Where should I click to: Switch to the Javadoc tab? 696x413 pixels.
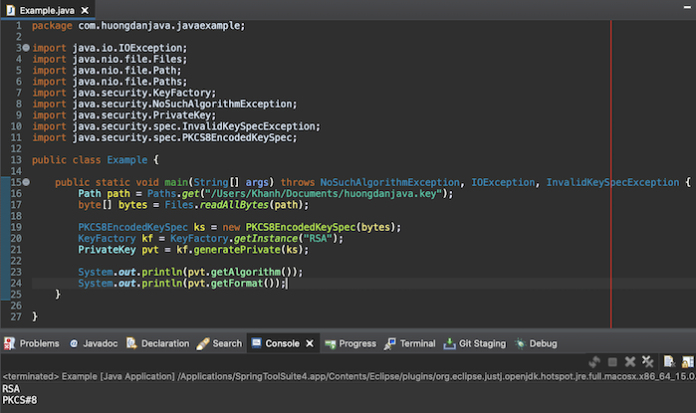click(99, 343)
